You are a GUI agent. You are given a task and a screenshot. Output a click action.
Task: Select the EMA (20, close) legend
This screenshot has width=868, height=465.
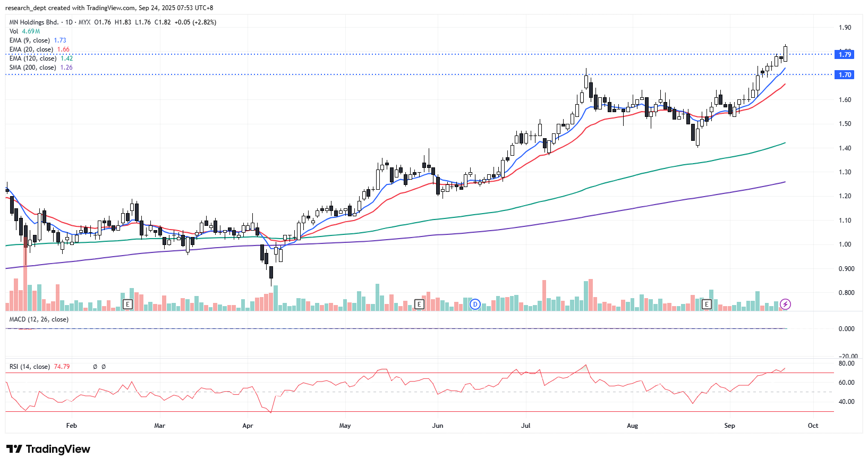pyautogui.click(x=31, y=49)
